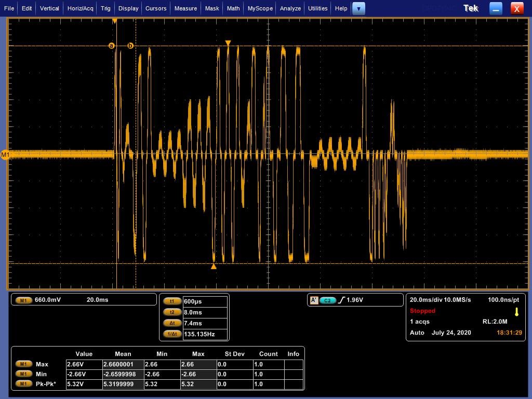The width and height of the screenshot is (532, 399).
Task: Click the M1 badge in the Max measurement row
Action: (x=23, y=364)
